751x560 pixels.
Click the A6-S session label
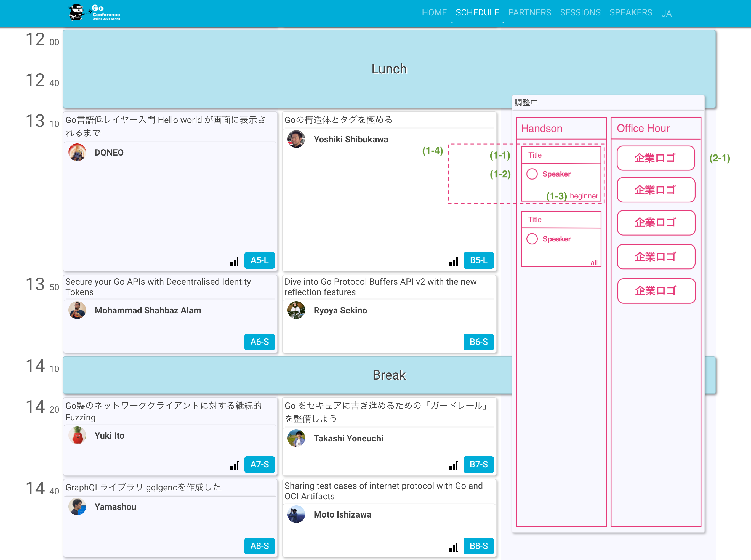point(259,342)
